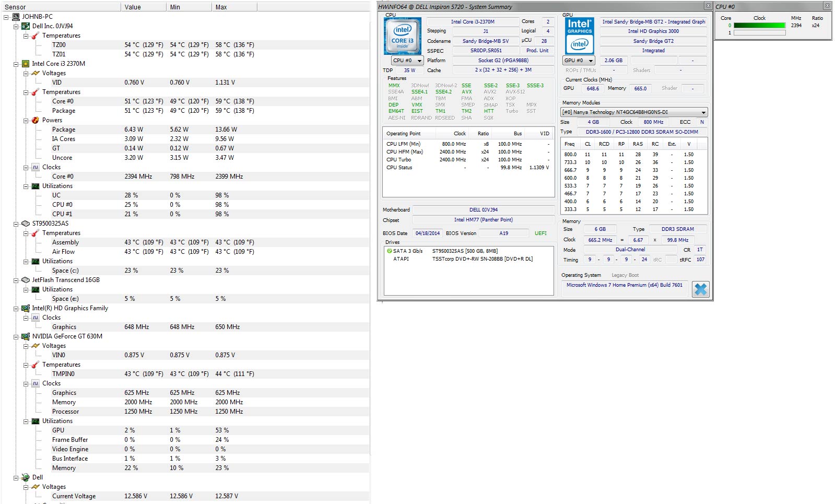Viewport: 835px width, 504px height.
Task: Click the Value column header
Action: pyautogui.click(x=143, y=7)
